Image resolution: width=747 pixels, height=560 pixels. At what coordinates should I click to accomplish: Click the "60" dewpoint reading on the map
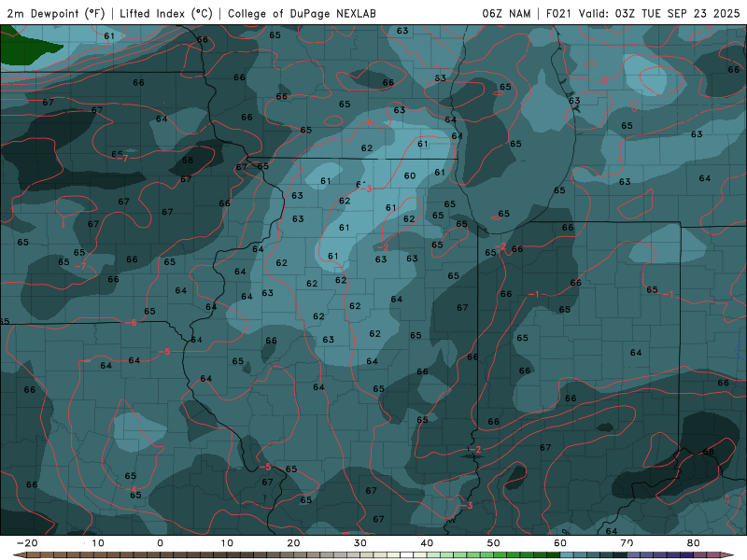410,175
